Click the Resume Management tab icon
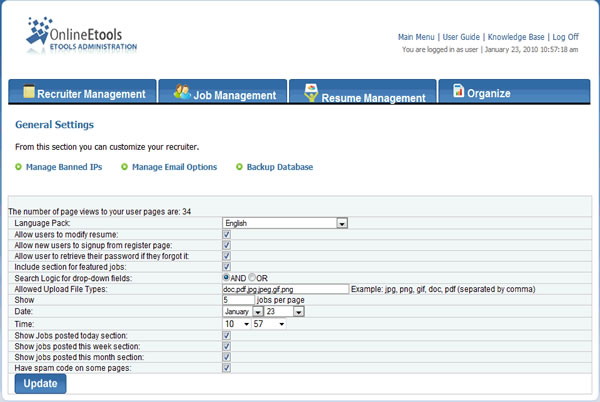Screen dimensions: 600x402 [x=311, y=93]
